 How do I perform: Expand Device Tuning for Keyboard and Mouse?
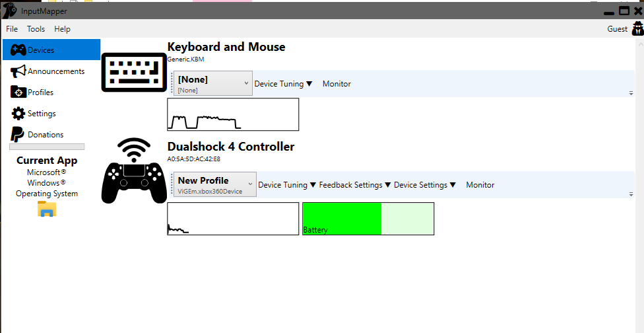point(283,84)
